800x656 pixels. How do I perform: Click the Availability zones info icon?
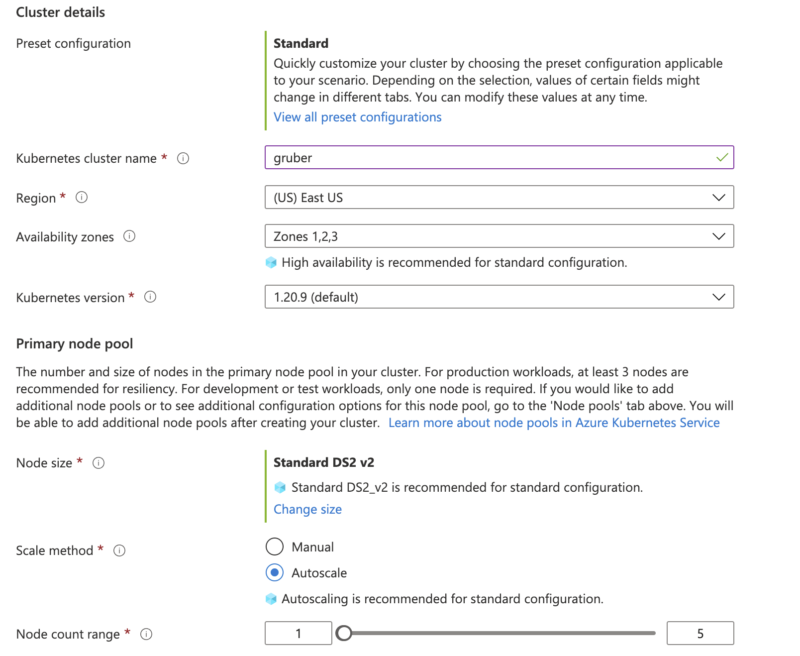(127, 237)
